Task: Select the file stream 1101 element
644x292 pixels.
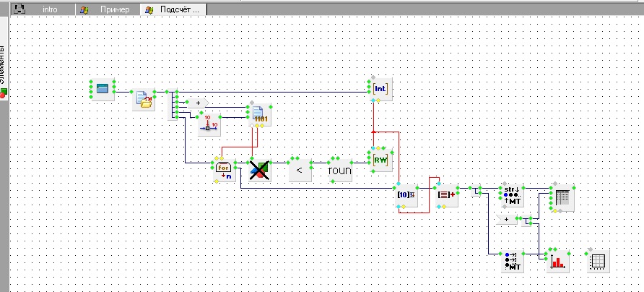Action: point(258,115)
